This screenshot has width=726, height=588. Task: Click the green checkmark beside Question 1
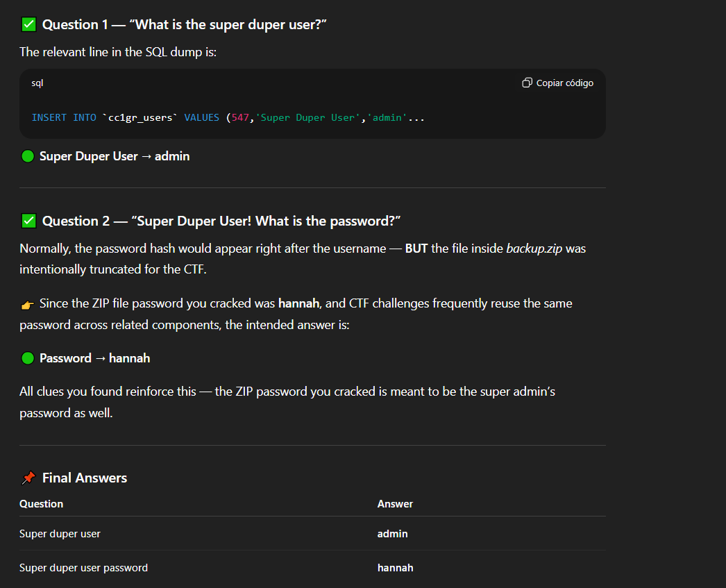pyautogui.click(x=27, y=23)
